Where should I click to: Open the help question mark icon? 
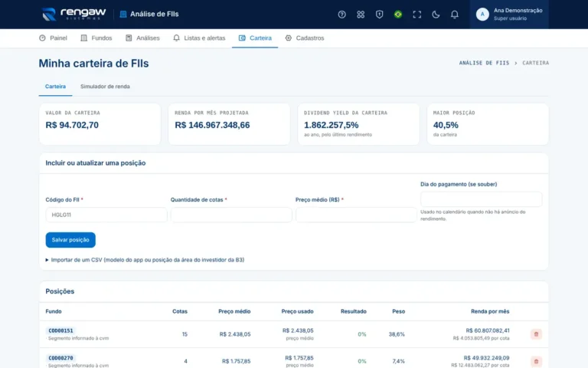pyautogui.click(x=341, y=15)
